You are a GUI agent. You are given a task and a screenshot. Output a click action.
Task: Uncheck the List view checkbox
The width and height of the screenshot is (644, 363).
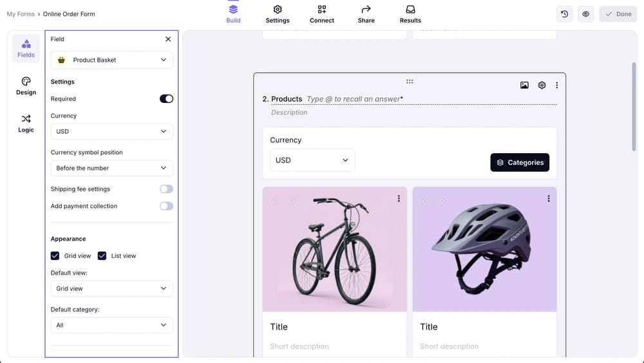(102, 256)
